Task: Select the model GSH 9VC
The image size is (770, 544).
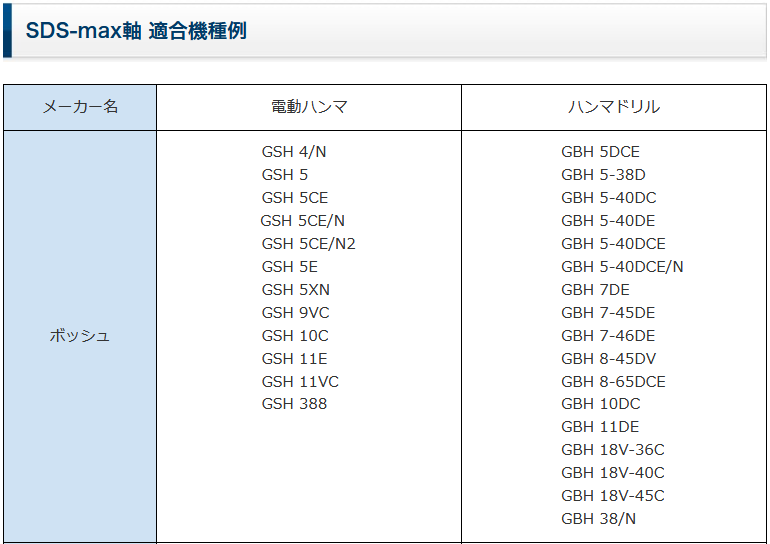Action: click(x=295, y=313)
